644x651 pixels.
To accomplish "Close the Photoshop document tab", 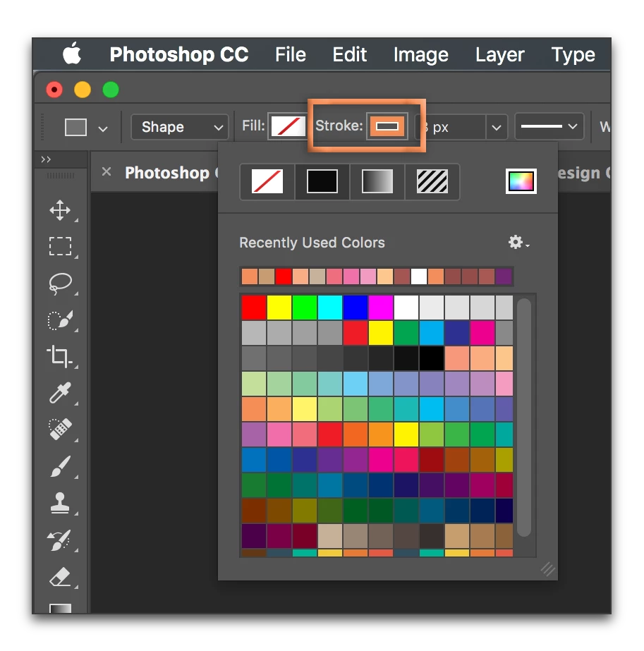I will (107, 171).
